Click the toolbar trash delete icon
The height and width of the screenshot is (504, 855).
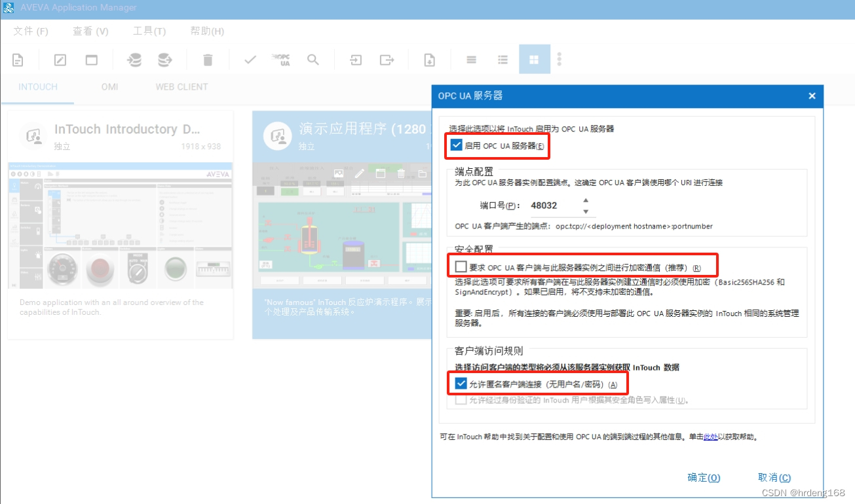pos(208,60)
